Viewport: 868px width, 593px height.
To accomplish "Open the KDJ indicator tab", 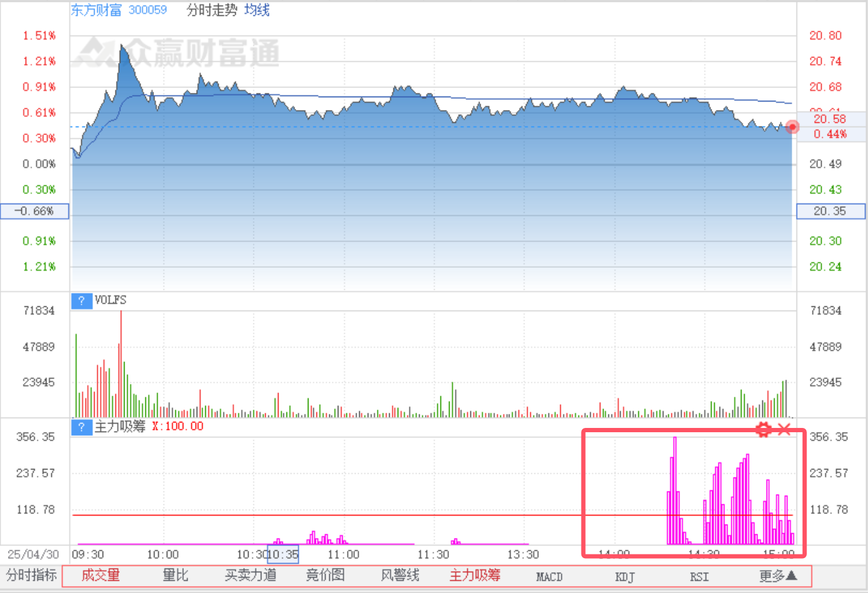I will point(624,576).
